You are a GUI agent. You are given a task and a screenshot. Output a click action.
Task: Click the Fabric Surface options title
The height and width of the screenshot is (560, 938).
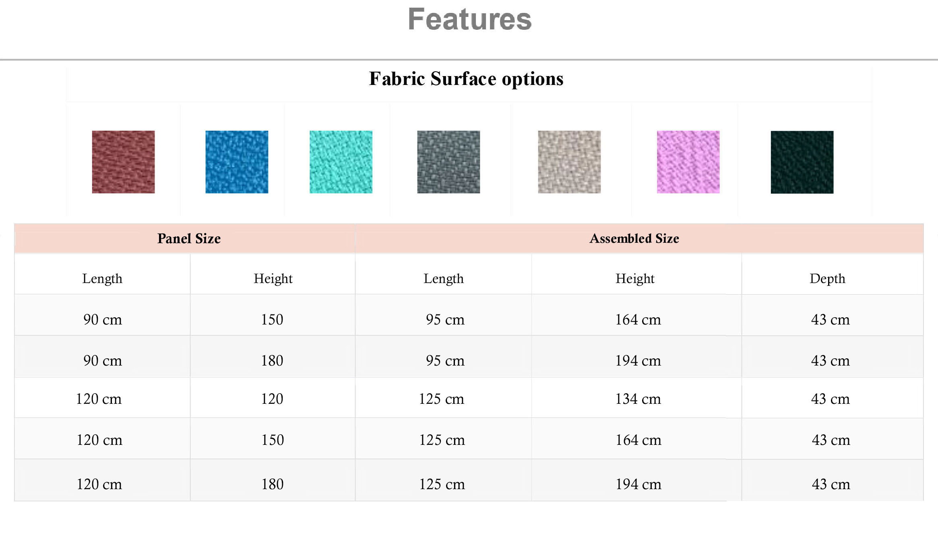466,79
